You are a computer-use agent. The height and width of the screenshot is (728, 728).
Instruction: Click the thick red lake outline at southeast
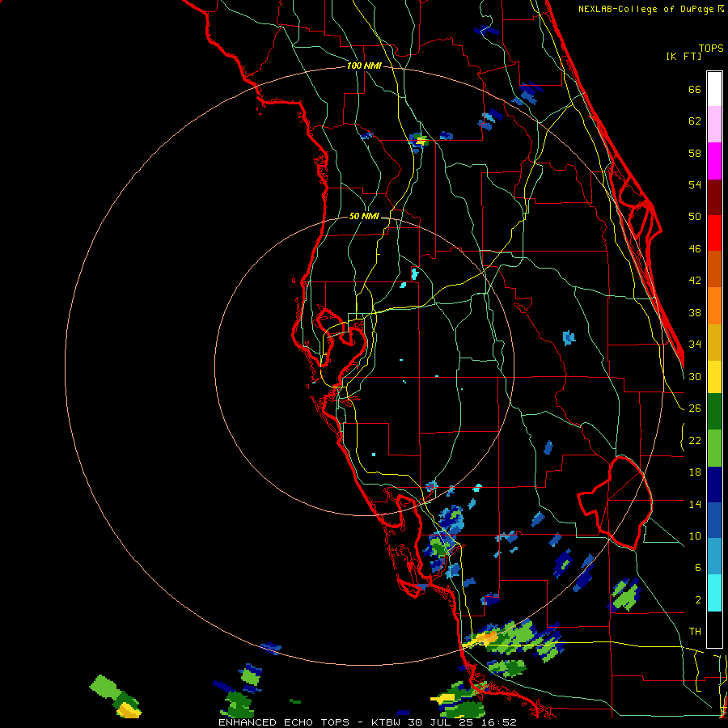(x=616, y=502)
